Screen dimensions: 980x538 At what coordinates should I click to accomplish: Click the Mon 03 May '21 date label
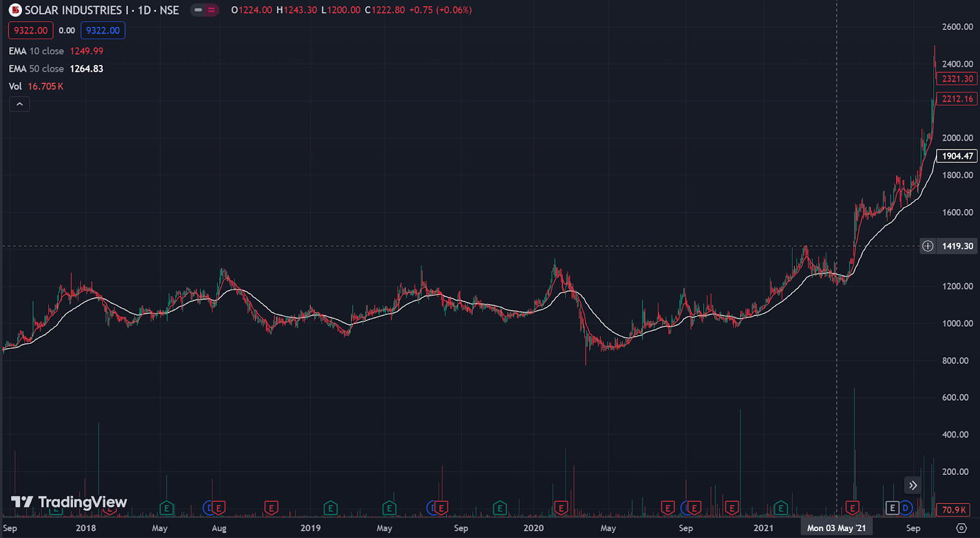pos(836,528)
